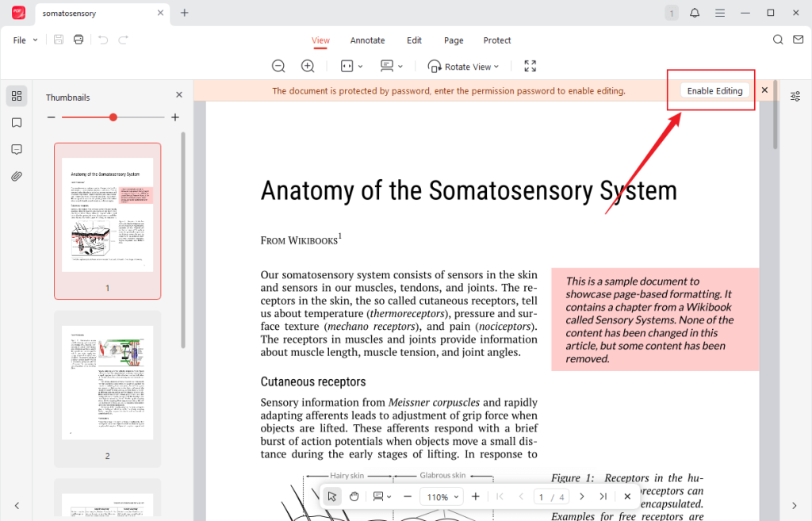Open the File menu dropdown
Image resolution: width=812 pixels, height=521 pixels.
pyautogui.click(x=25, y=40)
